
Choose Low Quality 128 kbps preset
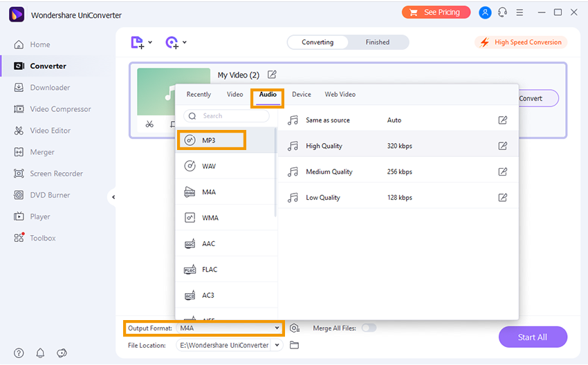tap(398, 198)
